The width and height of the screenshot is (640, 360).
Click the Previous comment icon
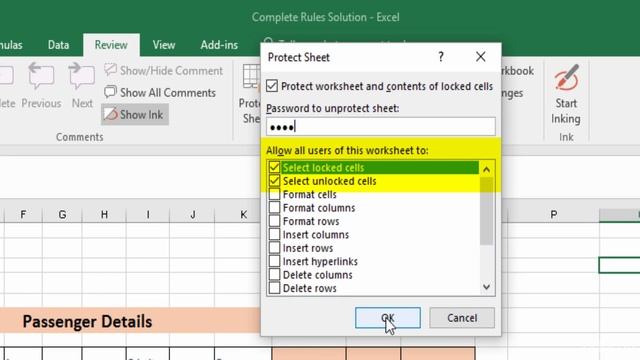pos(41,76)
